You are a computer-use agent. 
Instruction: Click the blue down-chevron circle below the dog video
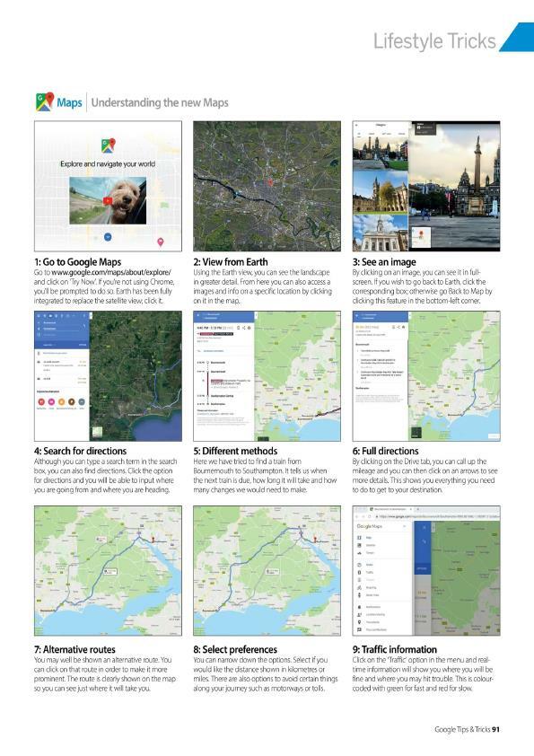point(108,237)
